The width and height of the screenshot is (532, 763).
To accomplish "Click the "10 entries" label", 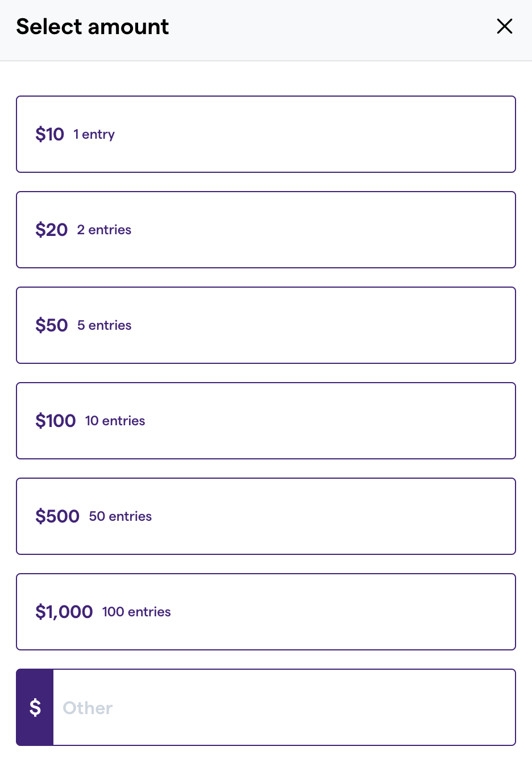I will pos(115,421).
